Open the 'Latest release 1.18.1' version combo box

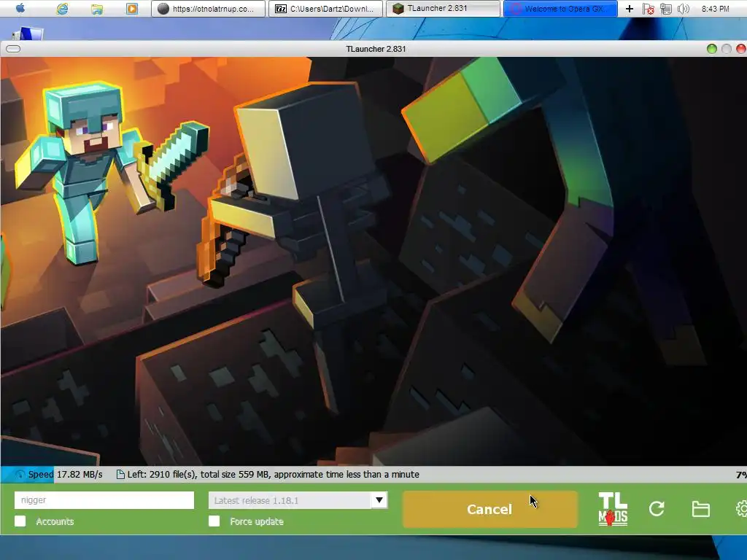[x=298, y=500]
